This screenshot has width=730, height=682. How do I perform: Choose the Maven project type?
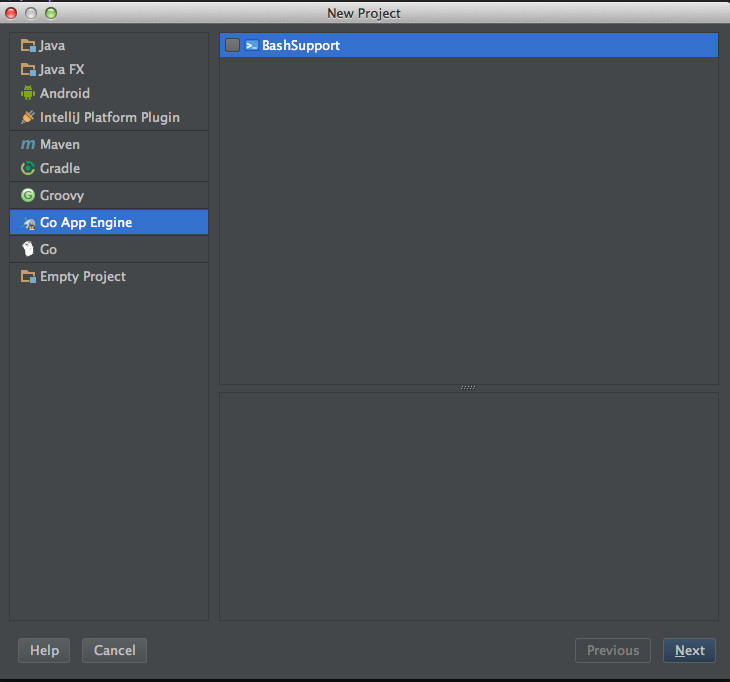pyautogui.click(x=109, y=145)
